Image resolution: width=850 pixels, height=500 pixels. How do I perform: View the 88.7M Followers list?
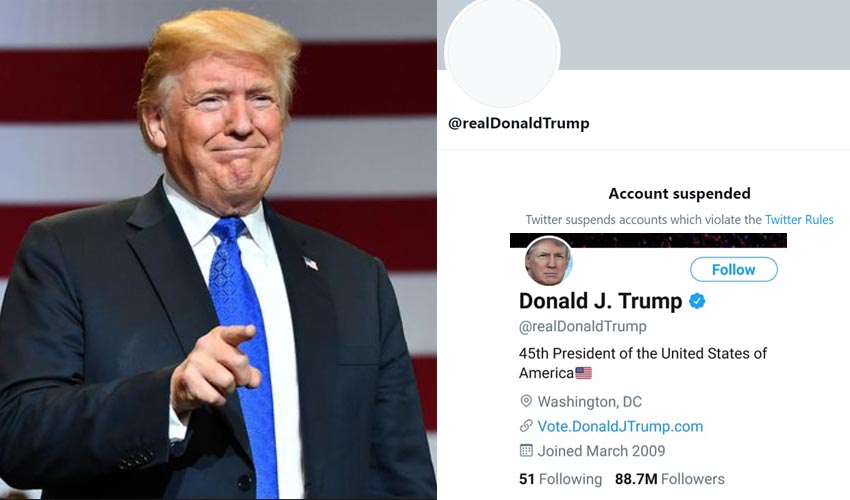pos(669,479)
